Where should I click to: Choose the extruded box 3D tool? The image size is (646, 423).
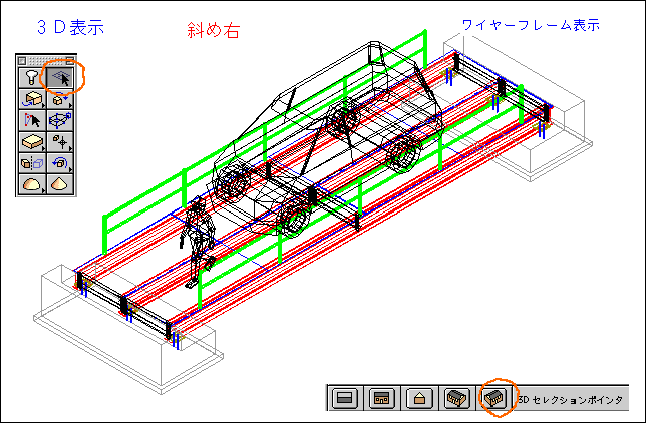32,142
